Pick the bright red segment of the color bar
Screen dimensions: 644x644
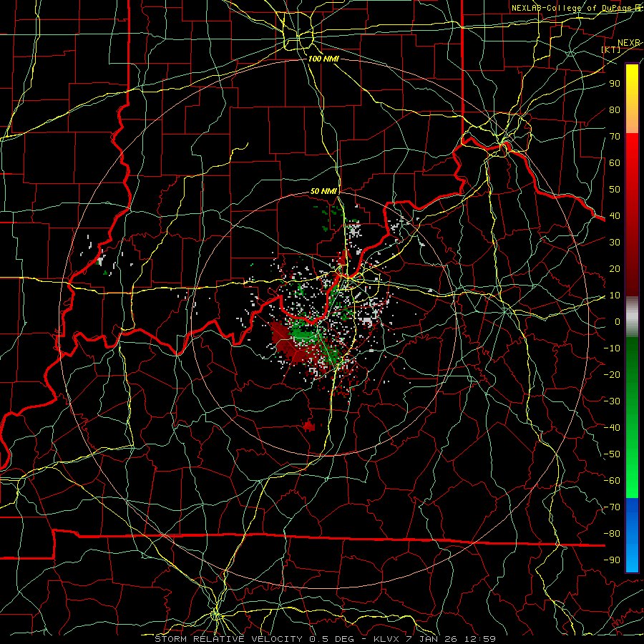[632, 148]
